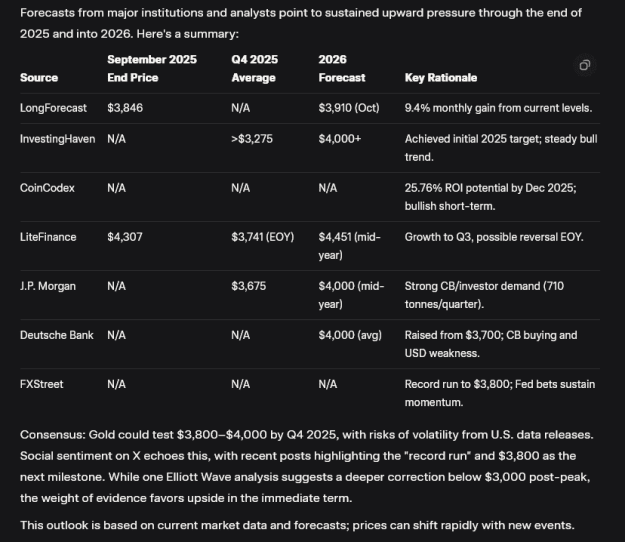This screenshot has width=625, height=542.
Task: Click the >$3,275 InvestingHaven Q4 value
Action: point(252,139)
